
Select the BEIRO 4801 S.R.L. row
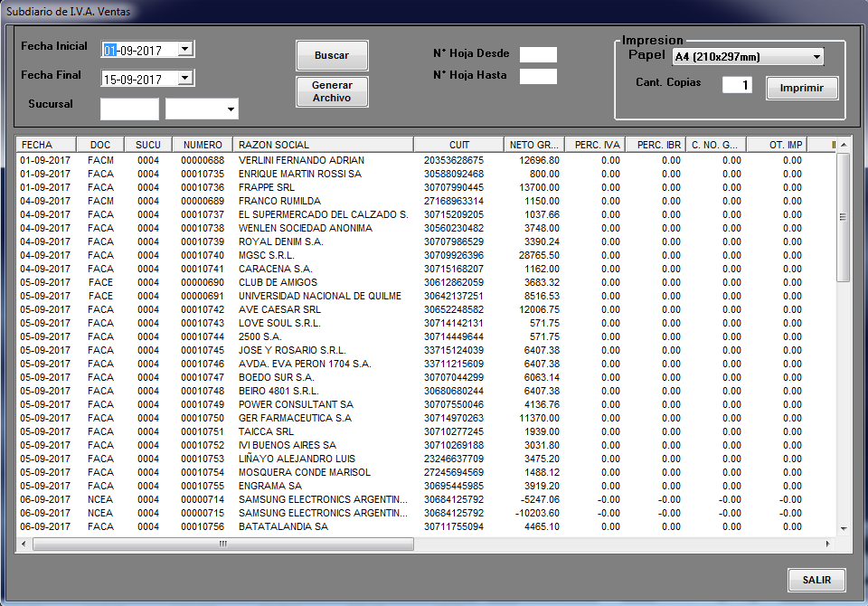[426, 391]
